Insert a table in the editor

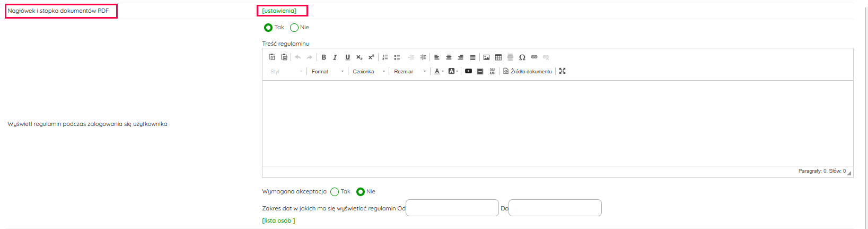point(498,57)
